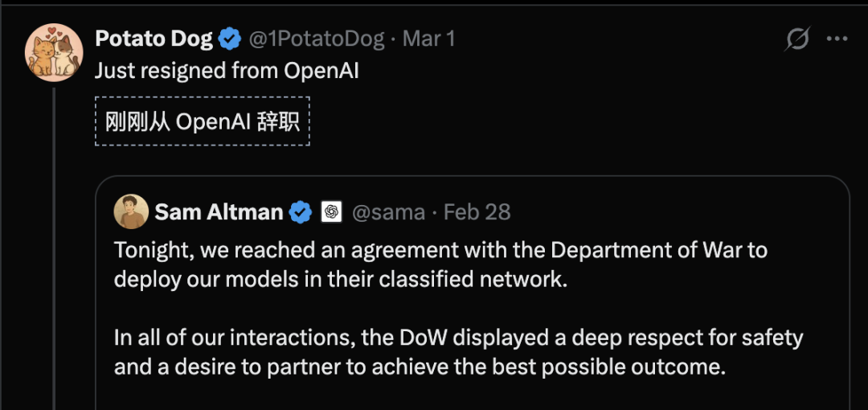Click the empty header space right of Feb 28
Image resolution: width=868 pixels, height=410 pixels.
click(x=675, y=212)
